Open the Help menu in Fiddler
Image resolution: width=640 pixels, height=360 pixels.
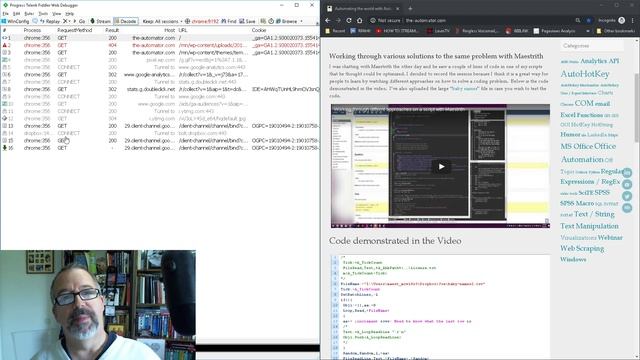click(70, 13)
